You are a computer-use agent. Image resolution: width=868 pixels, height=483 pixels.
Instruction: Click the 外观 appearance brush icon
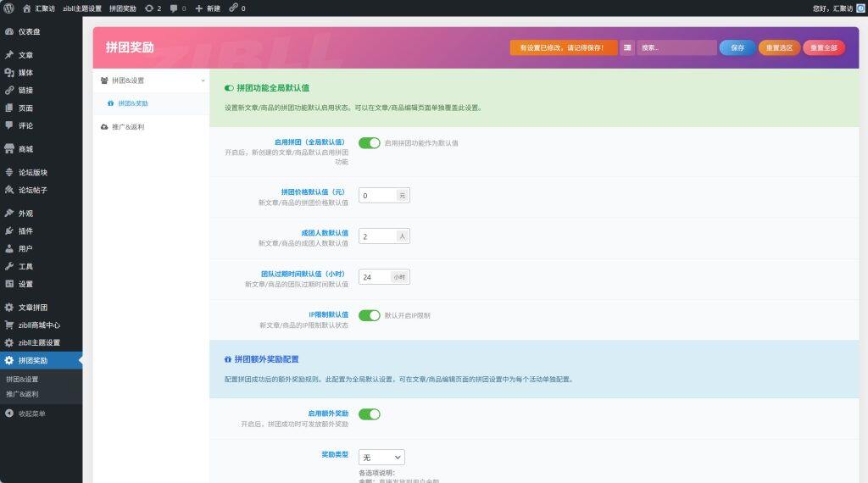click(x=9, y=213)
